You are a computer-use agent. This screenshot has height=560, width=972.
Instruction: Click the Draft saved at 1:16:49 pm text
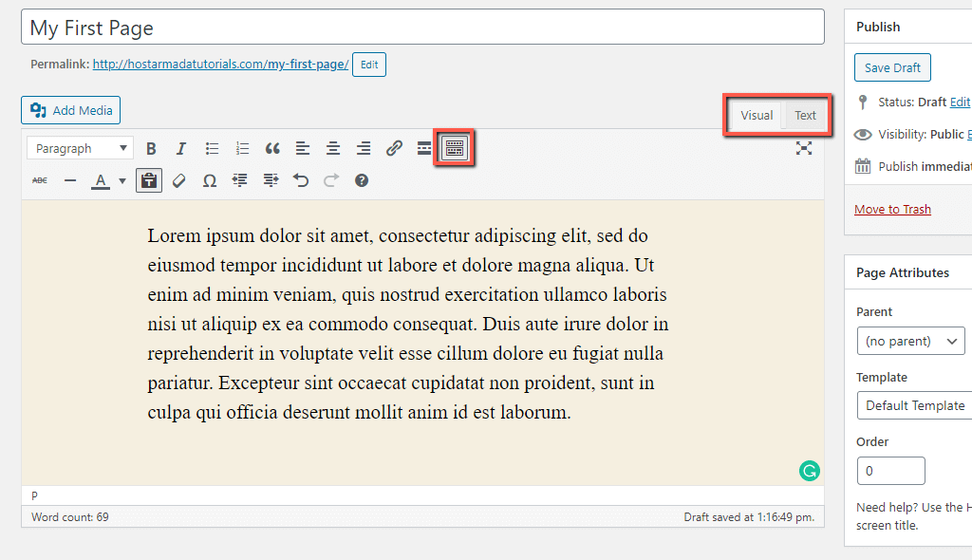[x=749, y=517]
